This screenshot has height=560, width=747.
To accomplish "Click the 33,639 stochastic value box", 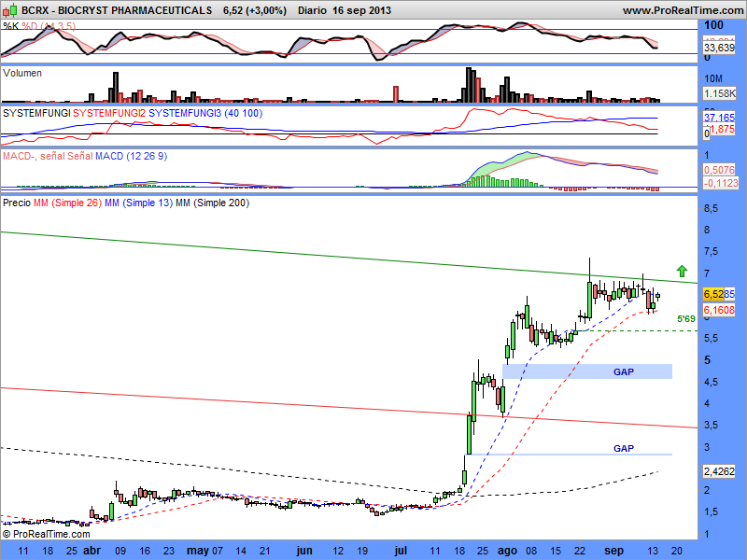I will [x=719, y=48].
